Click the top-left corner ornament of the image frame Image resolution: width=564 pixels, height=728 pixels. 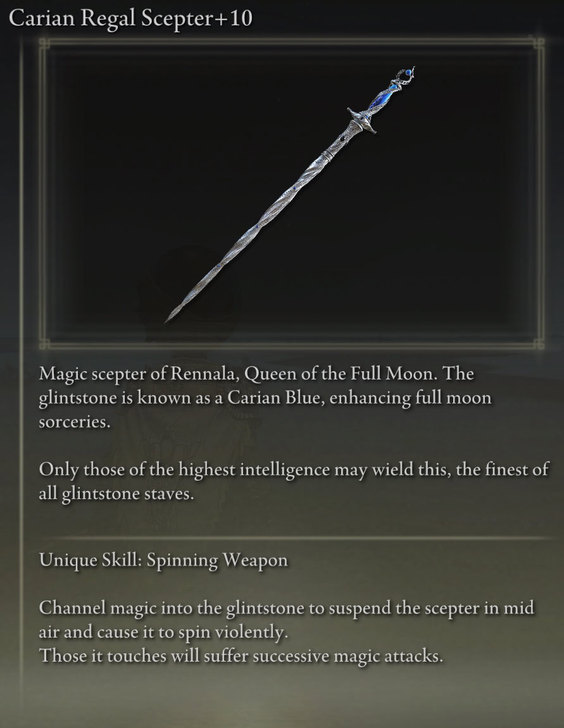click(x=44, y=44)
